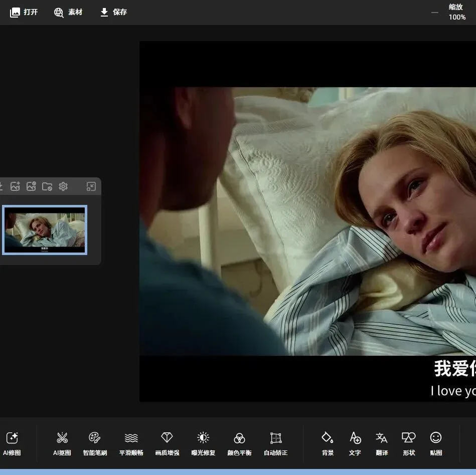This screenshot has height=475, width=476.
Task: Click the folder-with-block icon in thumbnail panel
Action: (x=47, y=186)
